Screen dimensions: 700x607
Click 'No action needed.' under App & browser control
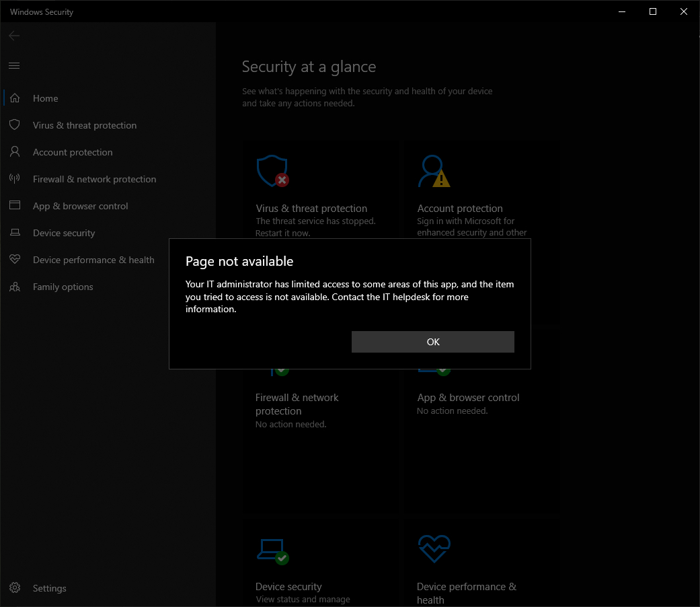coord(453,411)
